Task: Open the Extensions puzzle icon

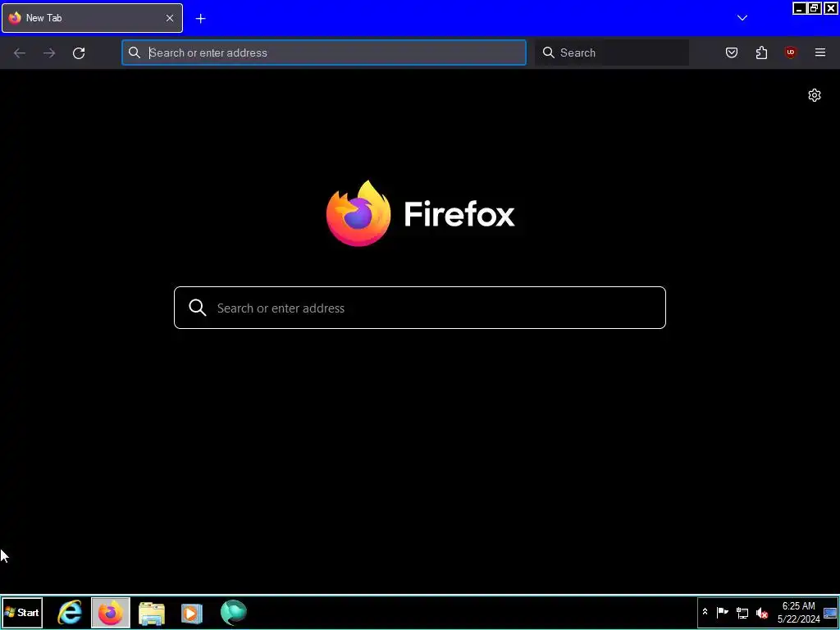Action: 761,52
